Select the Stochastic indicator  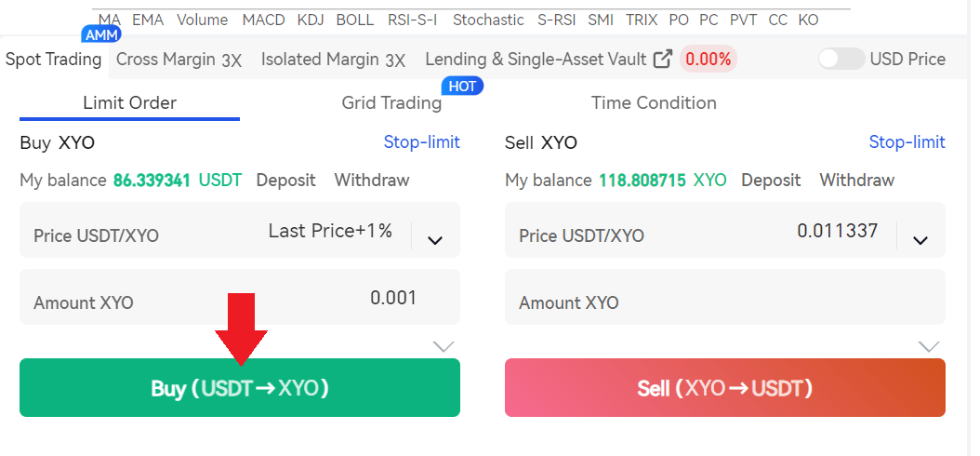click(488, 20)
